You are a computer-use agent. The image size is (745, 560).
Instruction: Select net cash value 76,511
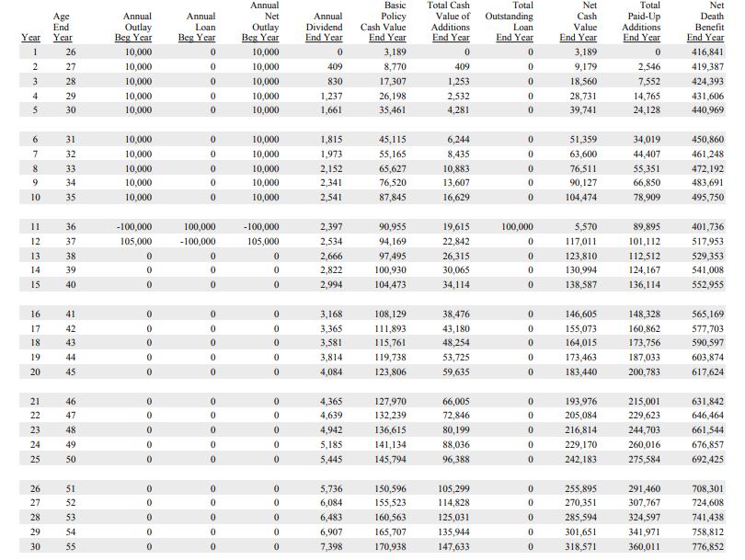pos(583,169)
